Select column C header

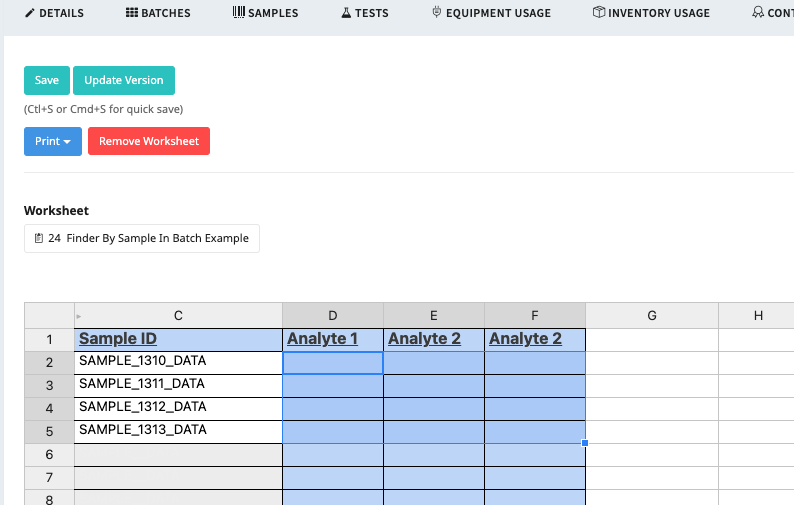(x=178, y=316)
